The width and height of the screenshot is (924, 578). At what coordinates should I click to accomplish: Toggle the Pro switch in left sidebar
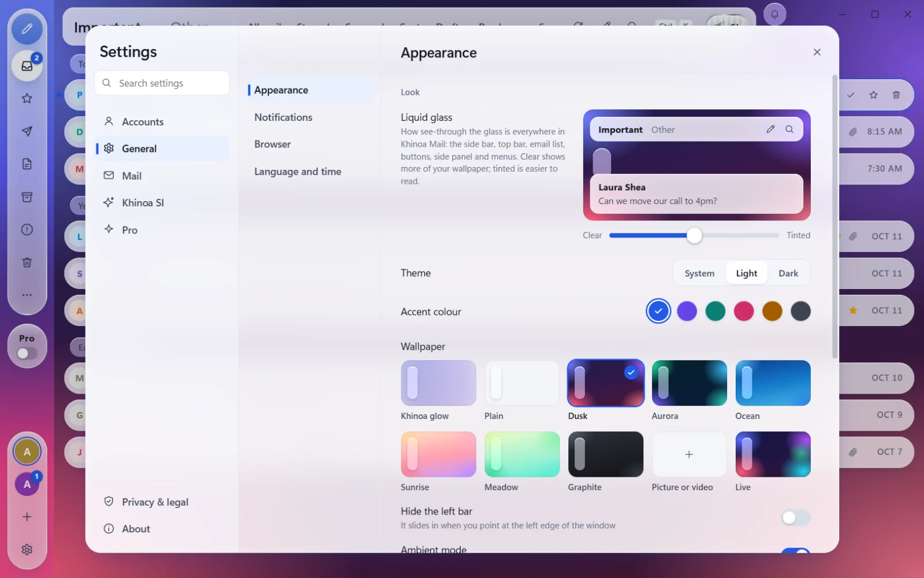pos(27,353)
